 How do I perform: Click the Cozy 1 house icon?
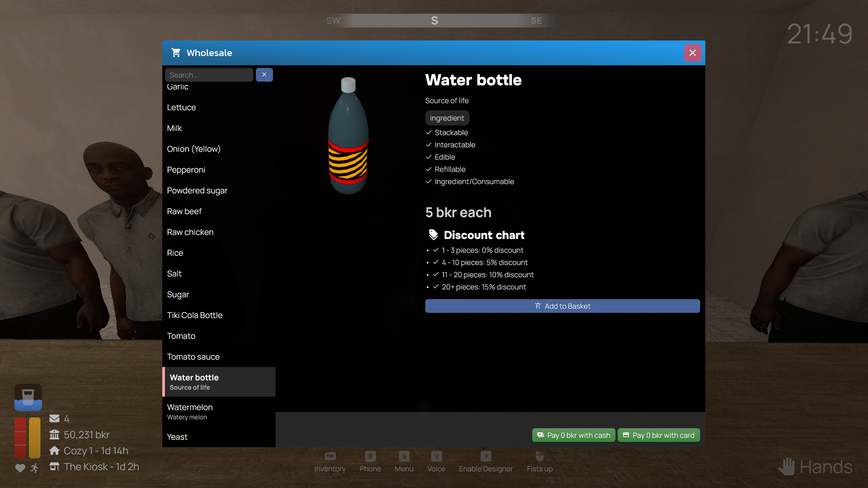(54, 451)
